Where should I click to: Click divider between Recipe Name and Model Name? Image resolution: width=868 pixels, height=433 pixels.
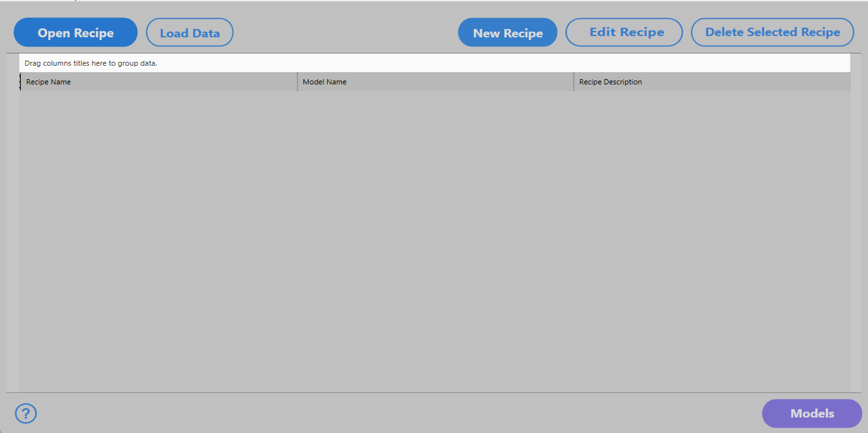297,82
